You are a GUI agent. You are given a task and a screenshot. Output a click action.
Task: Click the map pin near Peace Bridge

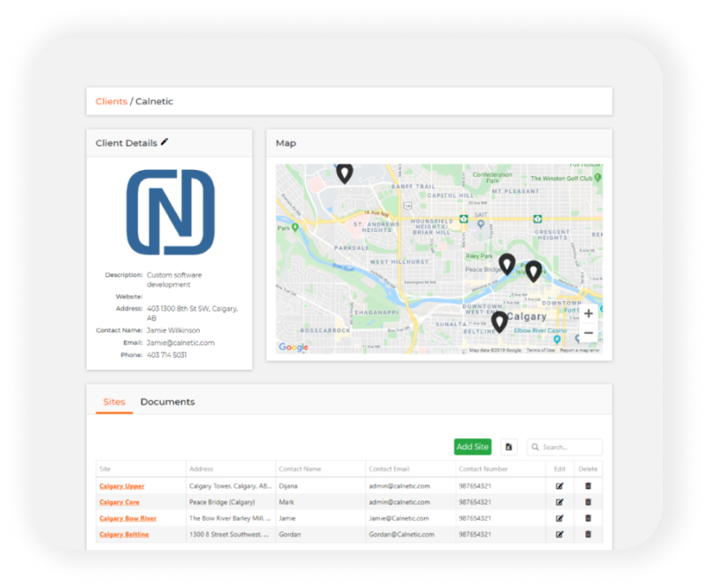(x=507, y=263)
